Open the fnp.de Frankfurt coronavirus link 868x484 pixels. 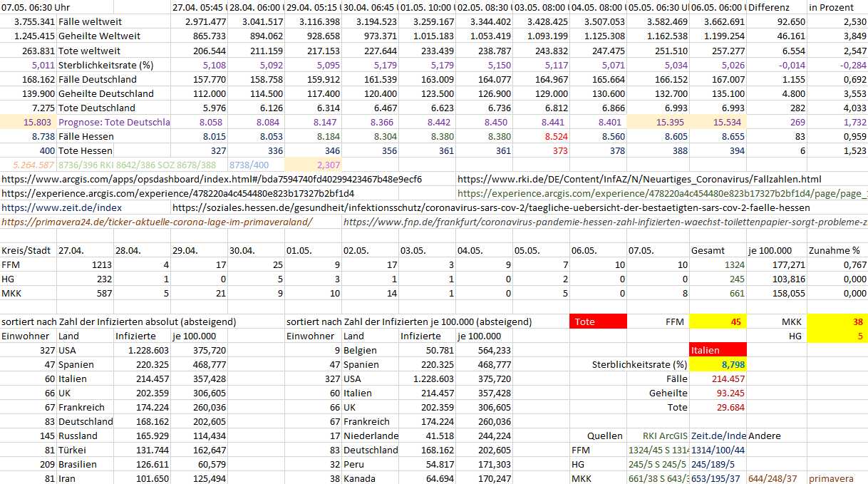tap(604, 222)
